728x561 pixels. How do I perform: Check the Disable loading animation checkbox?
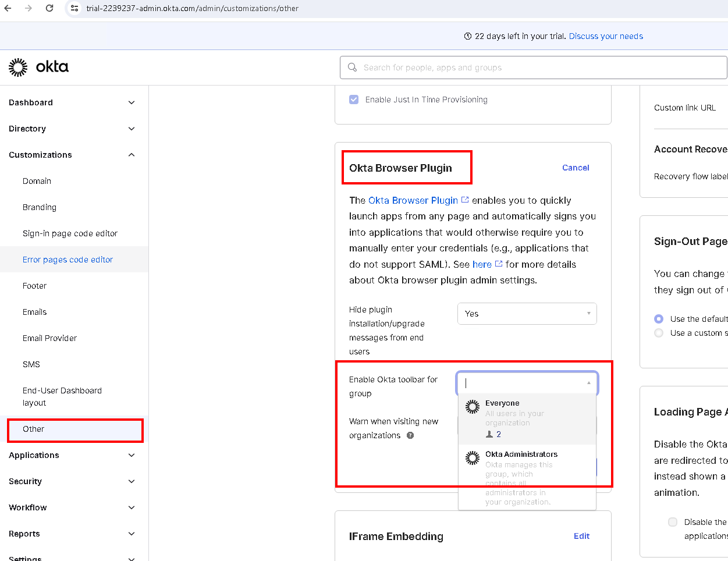pyautogui.click(x=673, y=522)
